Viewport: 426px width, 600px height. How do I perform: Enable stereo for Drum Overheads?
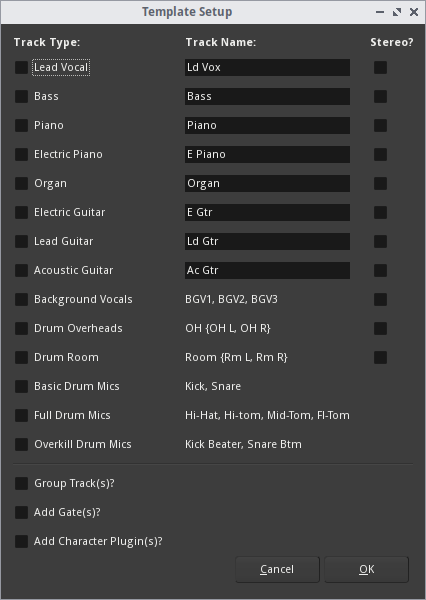(380, 328)
